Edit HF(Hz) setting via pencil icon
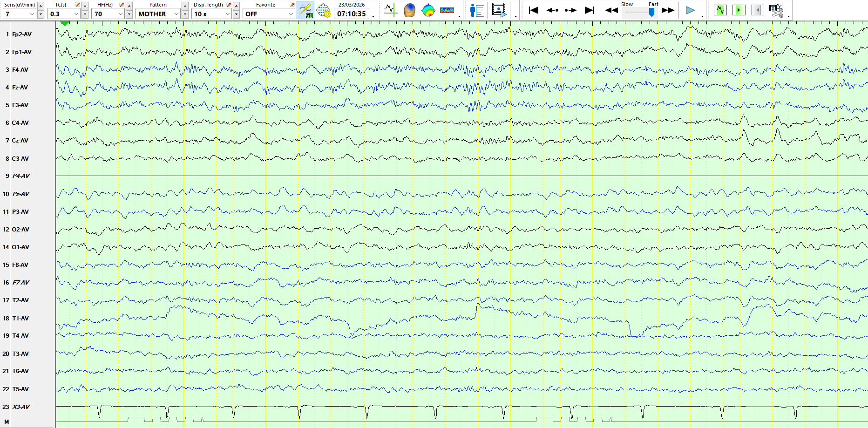The height and width of the screenshot is (428, 868). [x=122, y=5]
